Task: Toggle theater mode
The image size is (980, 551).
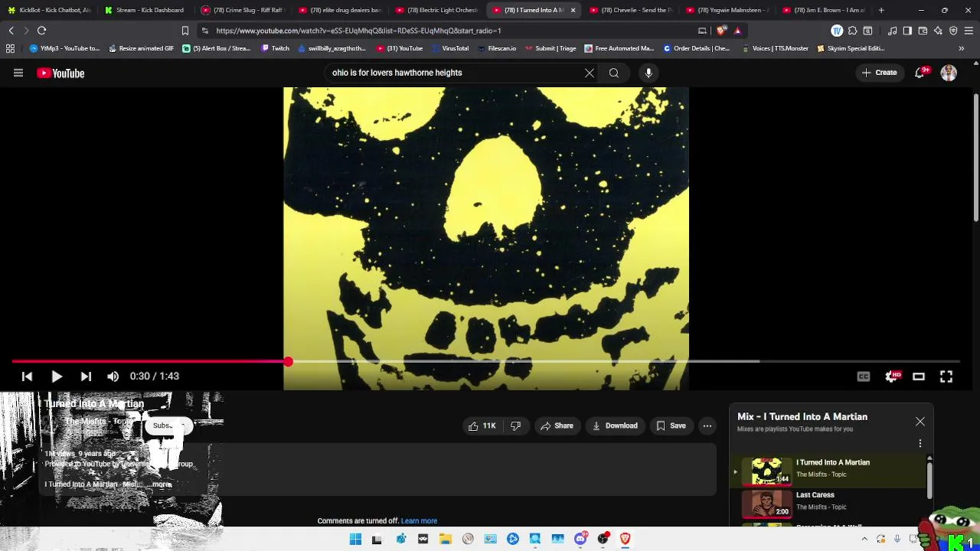Action: (919, 376)
